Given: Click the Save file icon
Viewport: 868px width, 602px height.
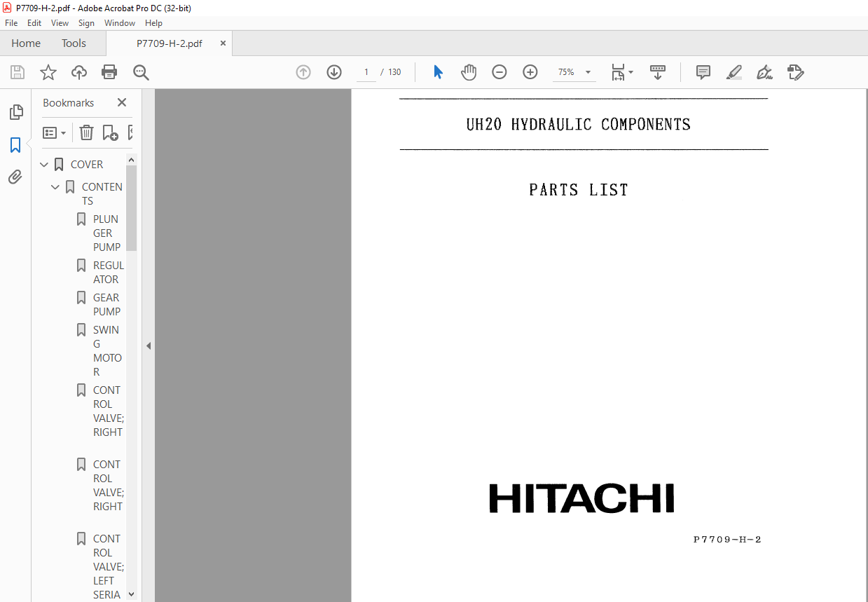Looking at the screenshot, I should pyautogui.click(x=18, y=72).
